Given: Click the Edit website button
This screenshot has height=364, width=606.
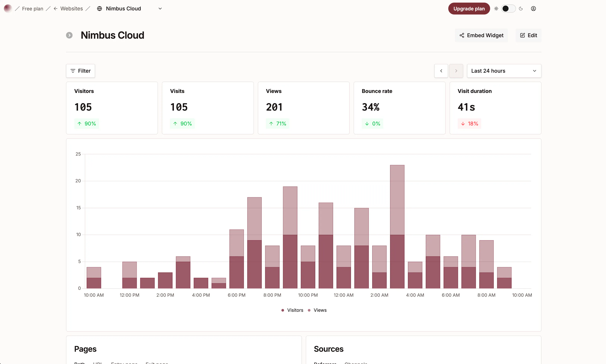Looking at the screenshot, I should pyautogui.click(x=528, y=35).
